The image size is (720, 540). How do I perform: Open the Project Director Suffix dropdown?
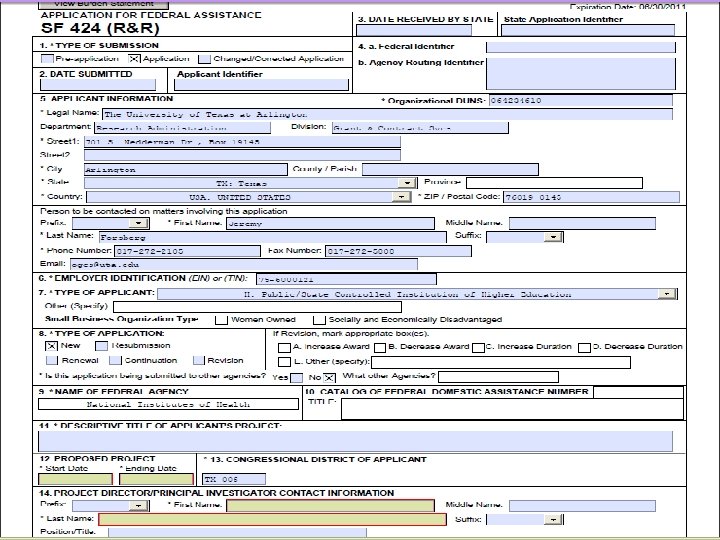553,519
